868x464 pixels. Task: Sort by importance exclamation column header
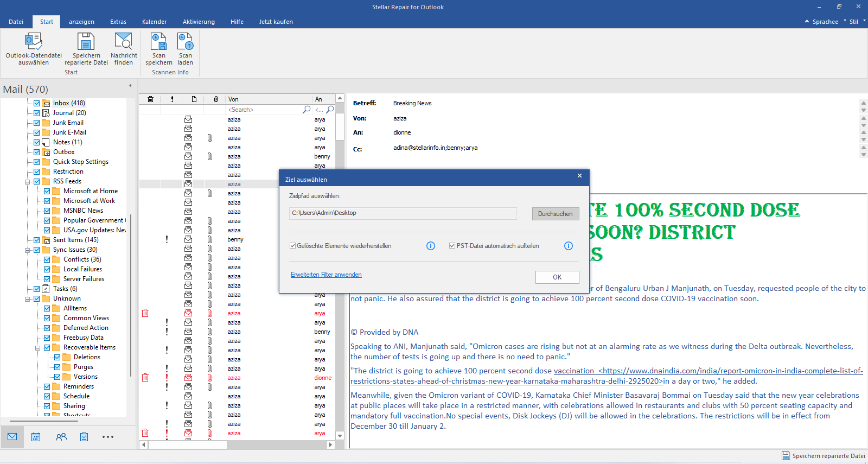[172, 99]
